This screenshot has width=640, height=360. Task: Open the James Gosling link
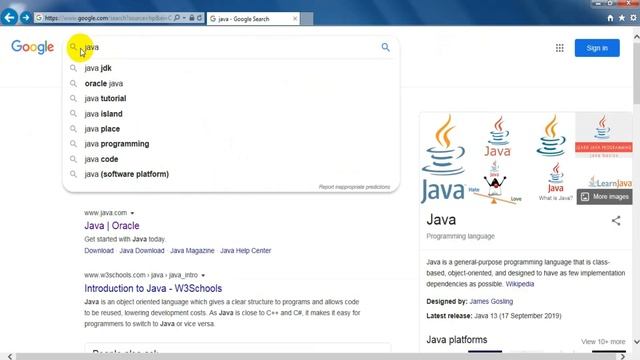coord(491,302)
